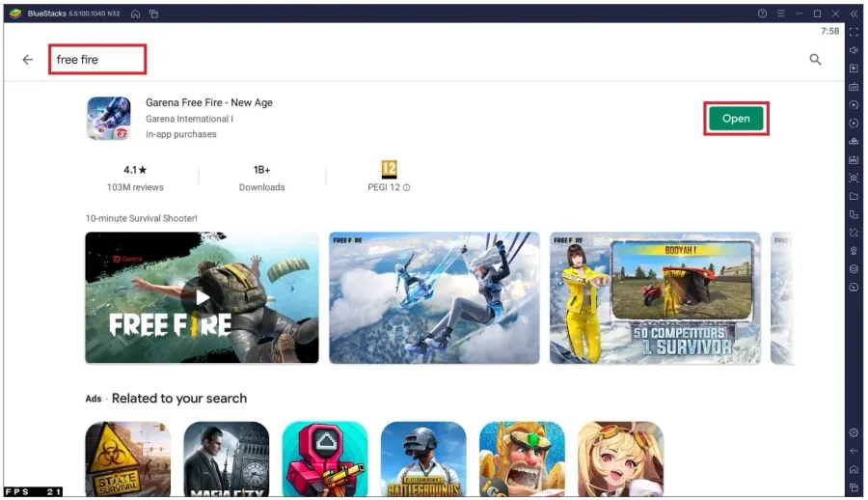Open keyboard controls icon in sidebar

click(x=854, y=87)
